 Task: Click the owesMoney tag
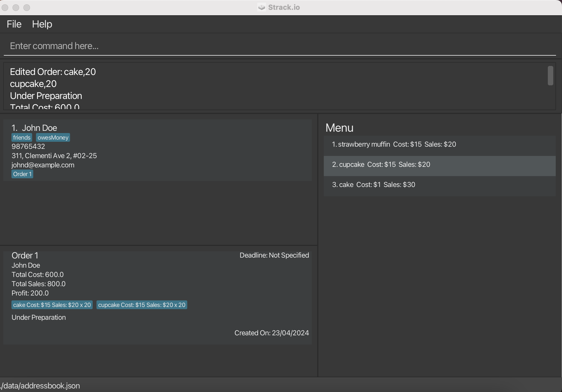point(53,137)
